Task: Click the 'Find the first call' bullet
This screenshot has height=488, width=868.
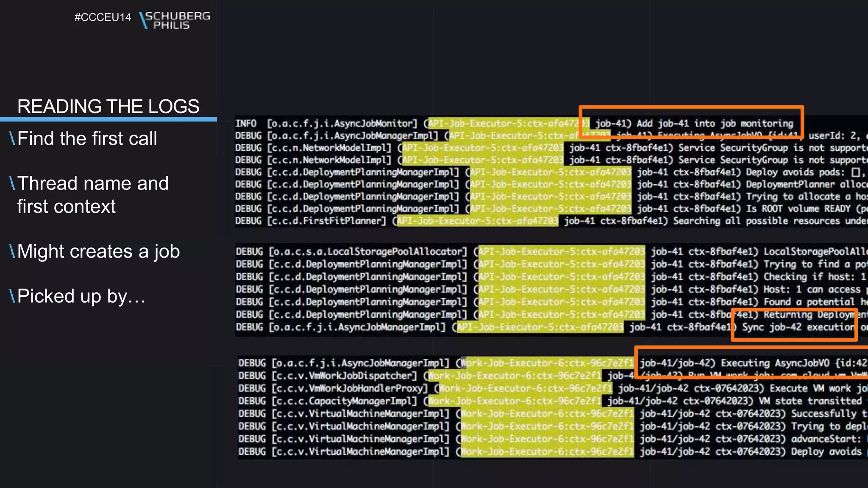Action: pyautogui.click(x=83, y=139)
